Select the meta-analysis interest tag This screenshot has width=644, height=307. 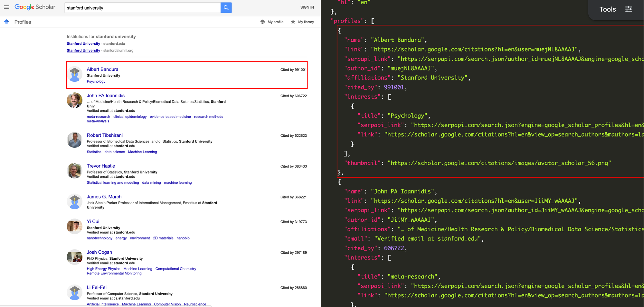point(98,121)
